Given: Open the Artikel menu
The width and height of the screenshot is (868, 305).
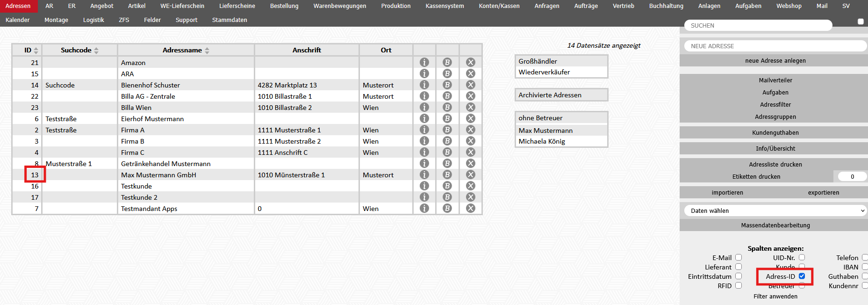Looking at the screenshot, I should [137, 6].
